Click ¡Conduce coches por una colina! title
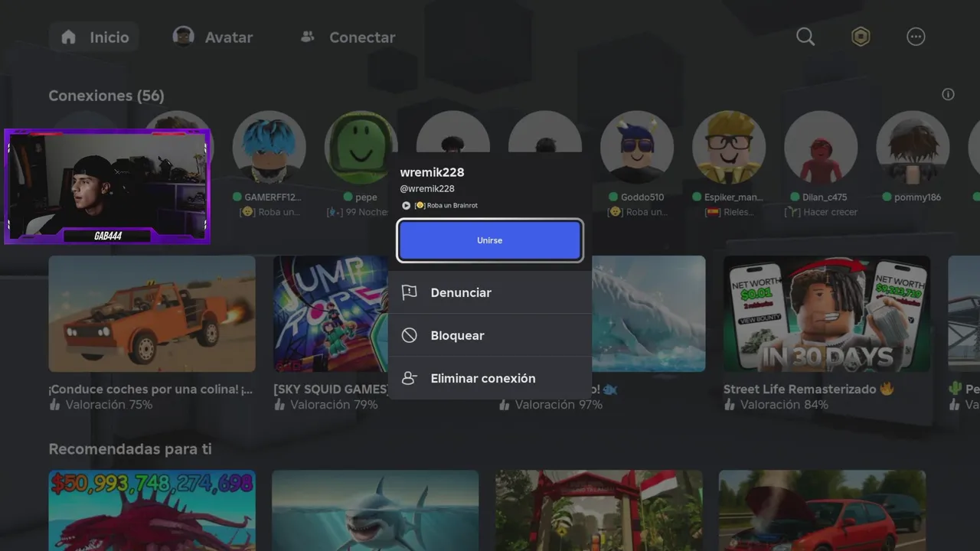 151,390
